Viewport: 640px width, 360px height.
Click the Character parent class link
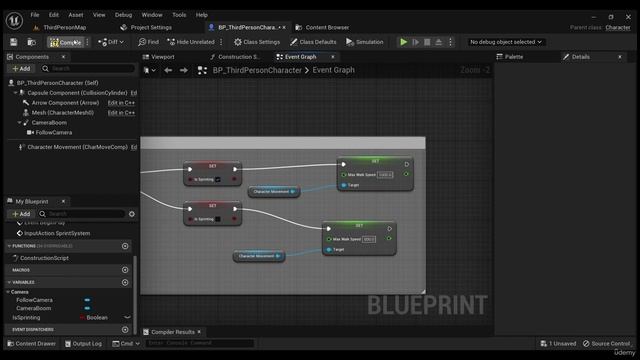(618, 27)
